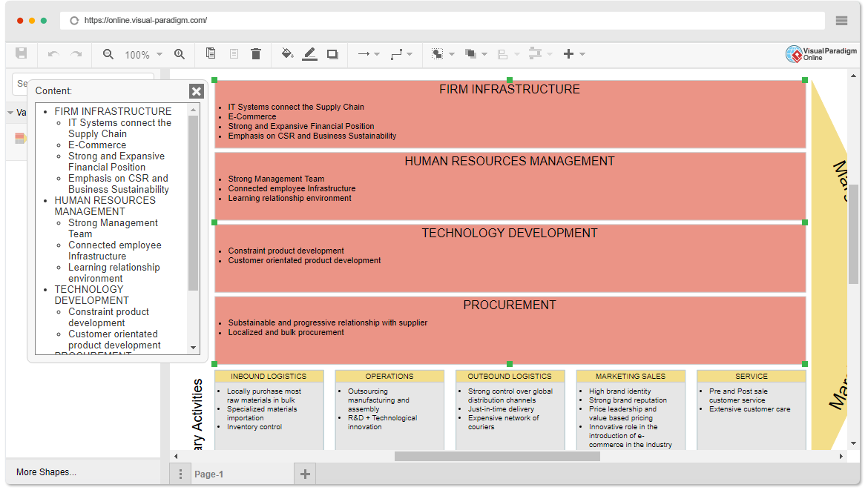The image size is (868, 493).
Task: Select FIRM INFRASTRUCTURE heading on canvas
Action: [x=509, y=90]
